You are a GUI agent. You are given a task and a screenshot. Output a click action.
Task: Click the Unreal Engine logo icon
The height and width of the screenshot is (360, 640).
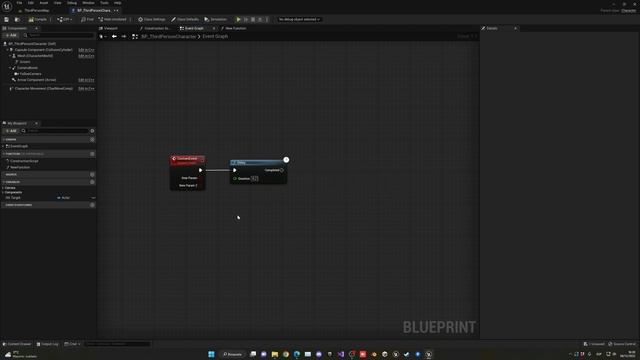click(7, 7)
